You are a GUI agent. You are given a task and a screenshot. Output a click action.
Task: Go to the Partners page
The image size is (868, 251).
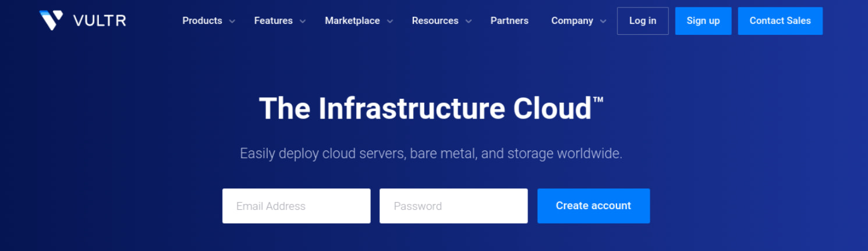click(509, 21)
